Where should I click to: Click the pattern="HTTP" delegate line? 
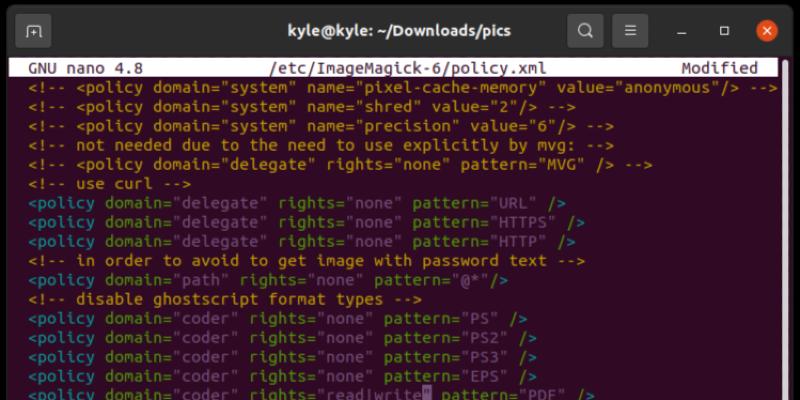click(x=301, y=242)
